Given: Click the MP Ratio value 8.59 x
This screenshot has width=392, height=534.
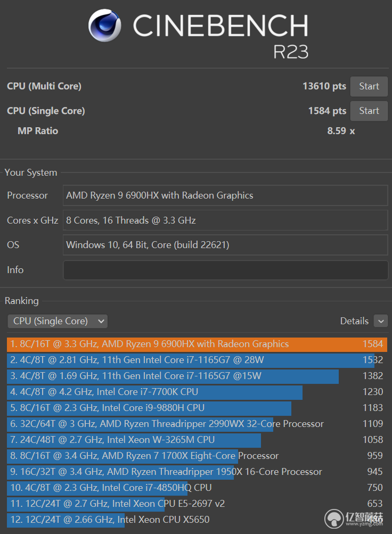Looking at the screenshot, I should (341, 131).
